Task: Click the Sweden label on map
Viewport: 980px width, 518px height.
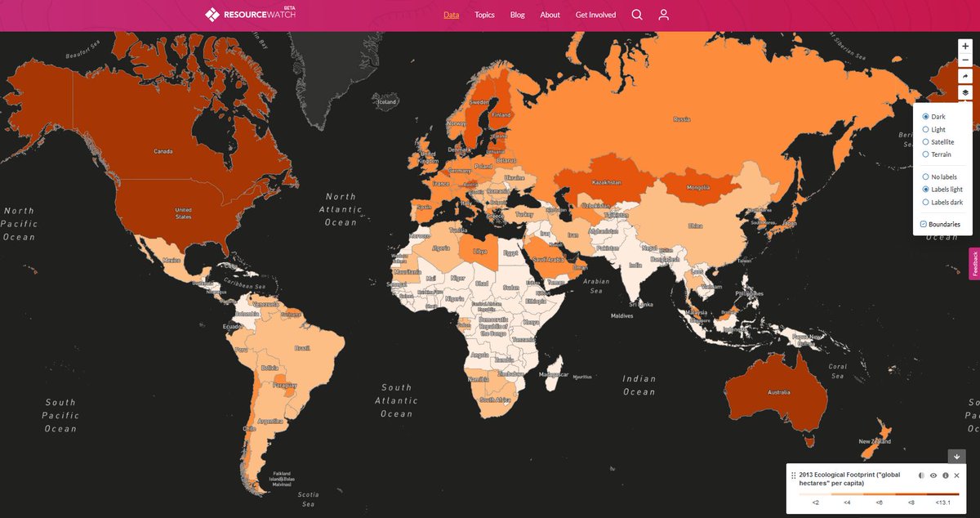Action: click(478, 104)
